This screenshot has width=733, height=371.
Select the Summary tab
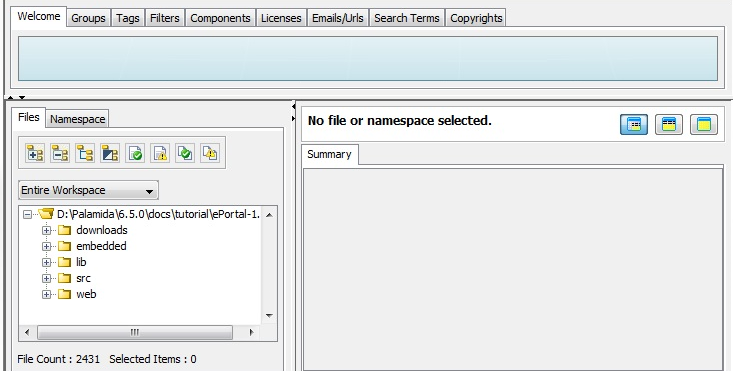[x=329, y=155]
